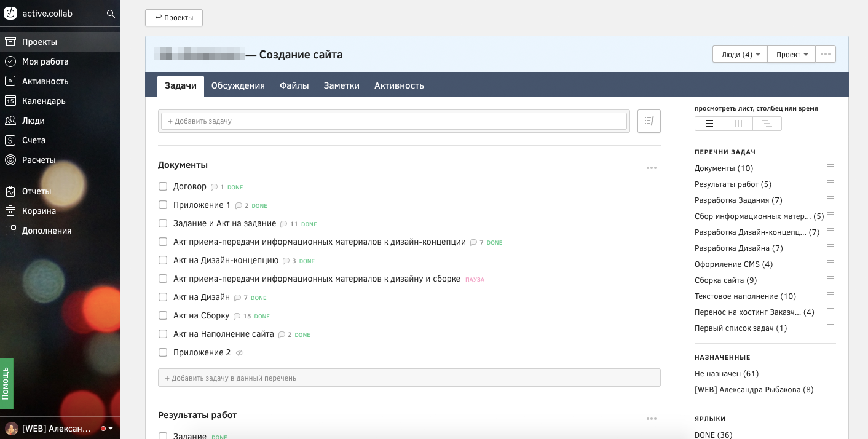
Task: Check the Приложение 2 task checkbox
Action: pos(163,352)
